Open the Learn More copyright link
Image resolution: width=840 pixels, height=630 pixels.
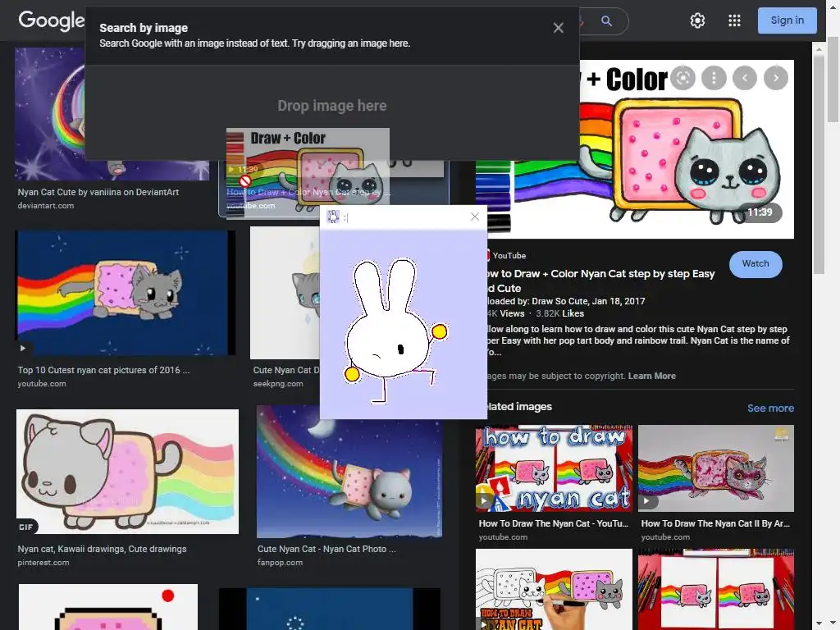pos(651,376)
